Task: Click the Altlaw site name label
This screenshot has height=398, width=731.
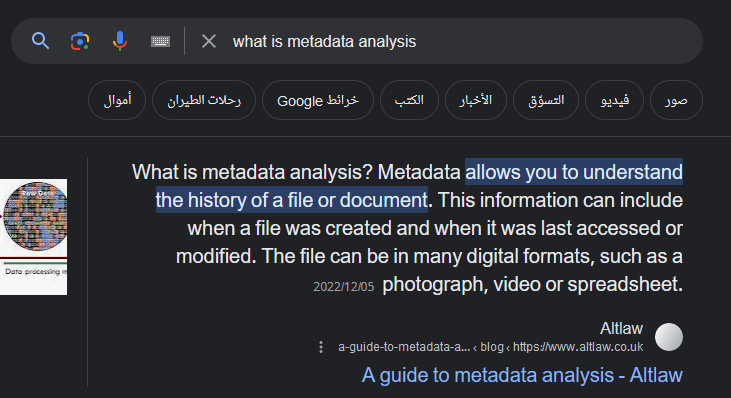Action: click(x=621, y=328)
